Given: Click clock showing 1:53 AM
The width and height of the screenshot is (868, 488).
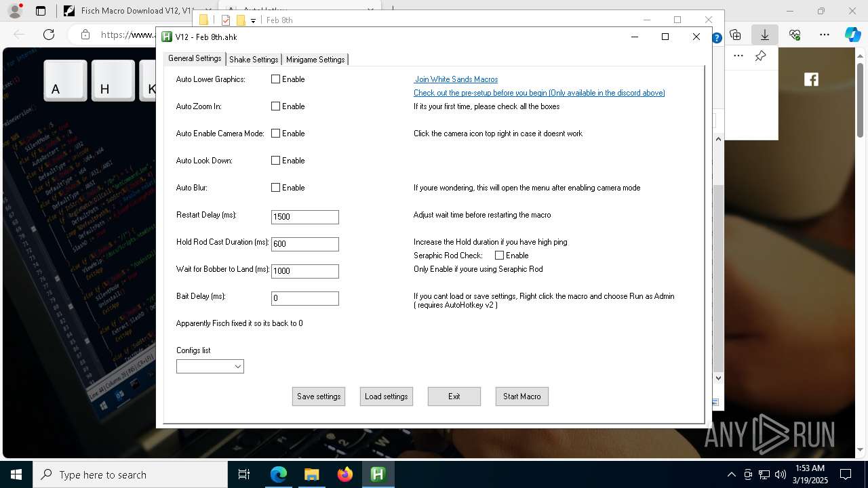Looking at the screenshot, I should click(810, 468).
